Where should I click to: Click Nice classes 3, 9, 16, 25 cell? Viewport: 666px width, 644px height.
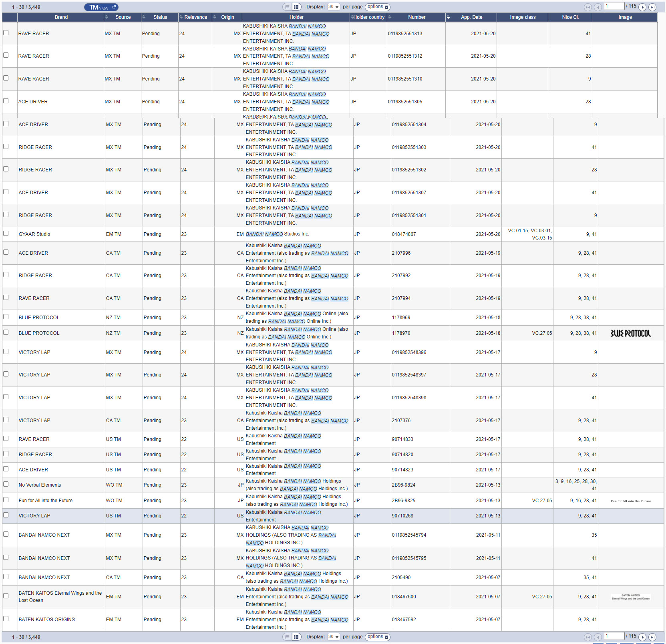(575, 485)
